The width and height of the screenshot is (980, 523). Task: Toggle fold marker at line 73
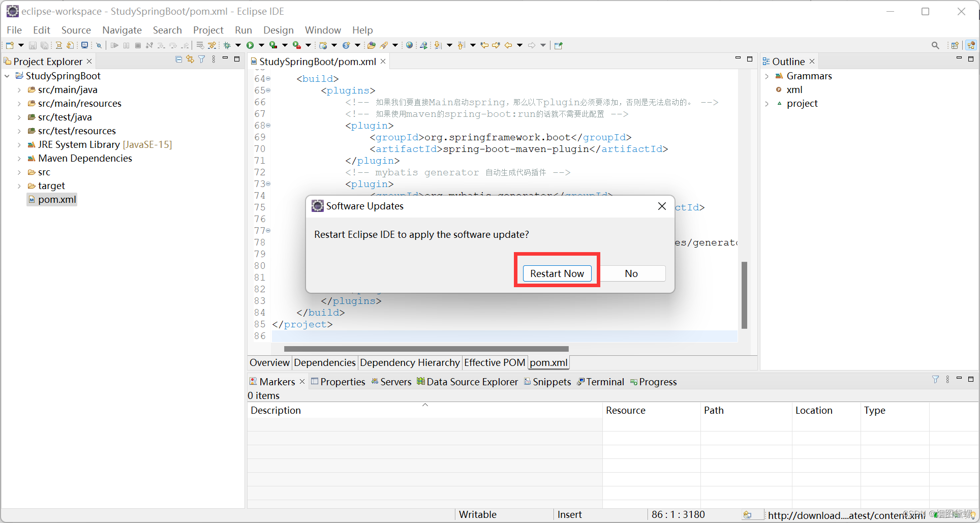268,184
